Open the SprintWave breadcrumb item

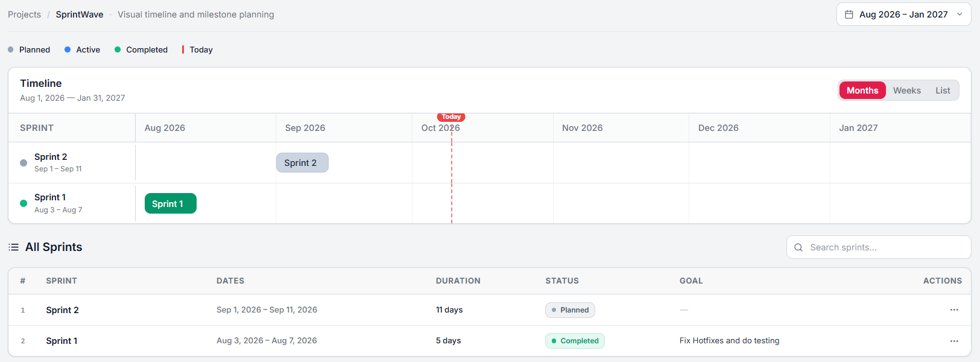[x=80, y=14]
